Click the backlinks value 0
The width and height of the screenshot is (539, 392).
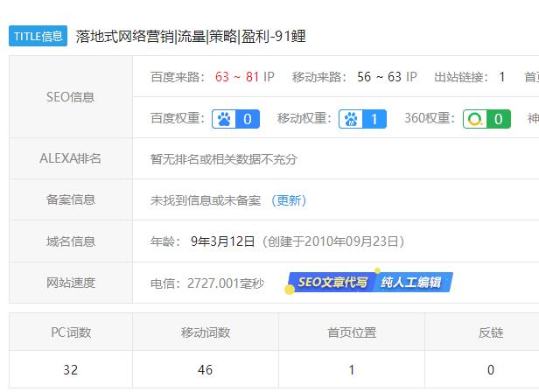[x=491, y=370]
